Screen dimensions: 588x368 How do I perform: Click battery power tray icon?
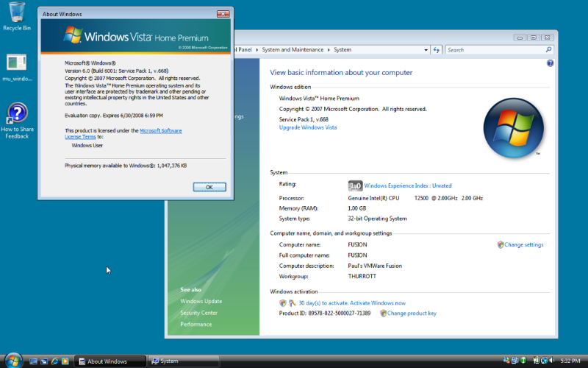[x=537, y=361]
